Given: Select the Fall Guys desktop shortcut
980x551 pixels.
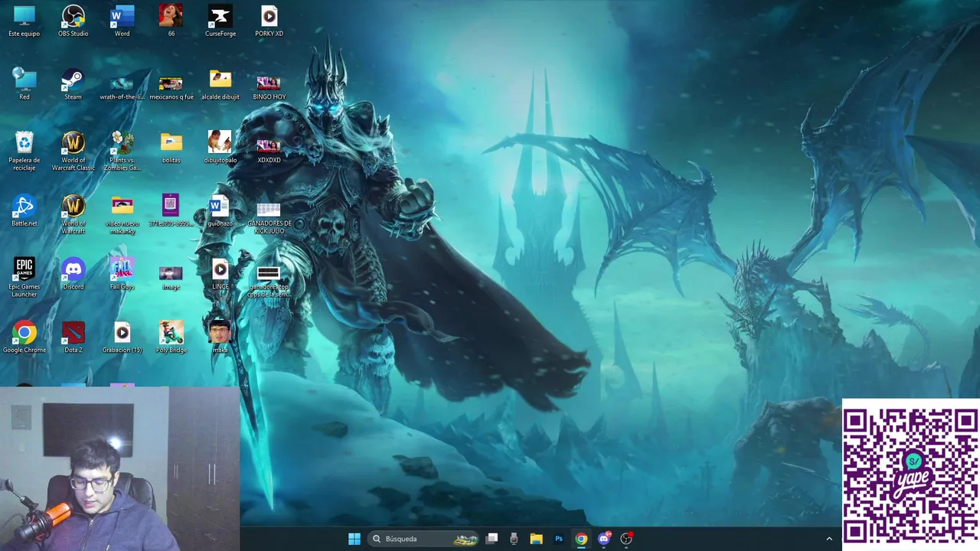Looking at the screenshot, I should coord(122,274).
